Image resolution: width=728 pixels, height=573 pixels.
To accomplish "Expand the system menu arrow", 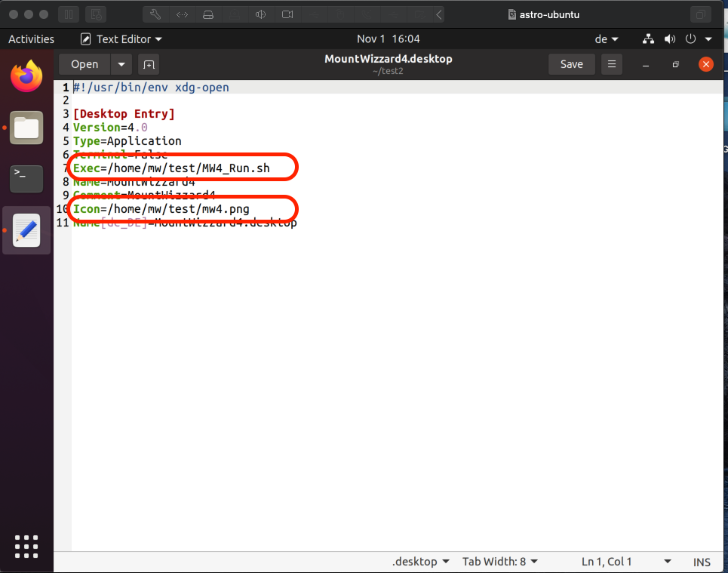I will [x=708, y=39].
